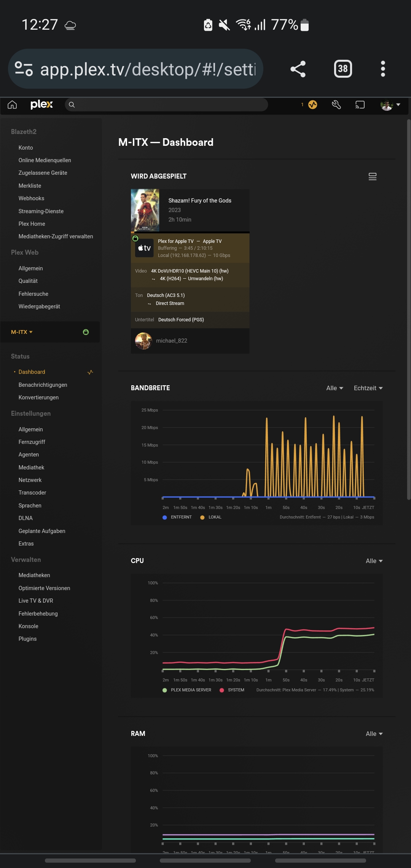Tap the site settings icon in address bar
The image size is (411, 868).
pyautogui.click(x=24, y=69)
